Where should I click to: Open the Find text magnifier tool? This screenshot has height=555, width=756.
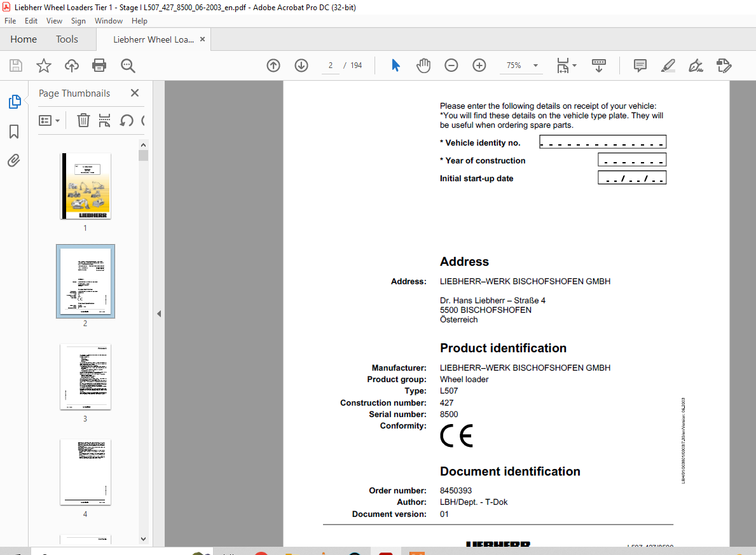[128, 65]
